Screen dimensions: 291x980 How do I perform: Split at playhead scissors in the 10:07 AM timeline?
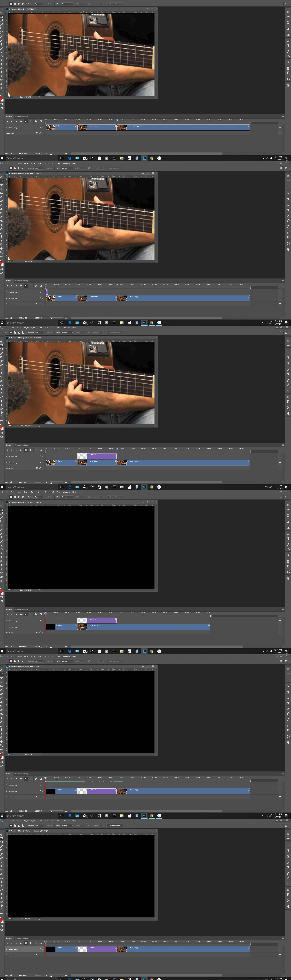click(36, 121)
